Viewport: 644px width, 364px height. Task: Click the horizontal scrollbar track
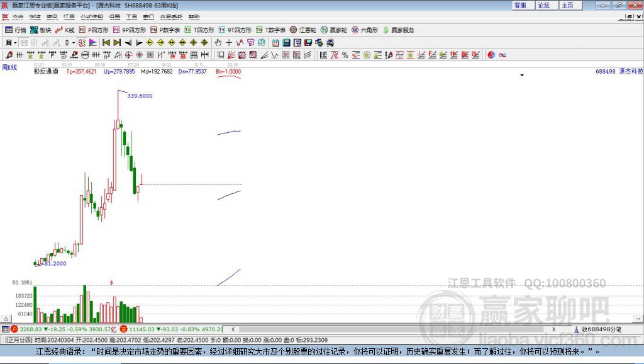(x=394, y=329)
